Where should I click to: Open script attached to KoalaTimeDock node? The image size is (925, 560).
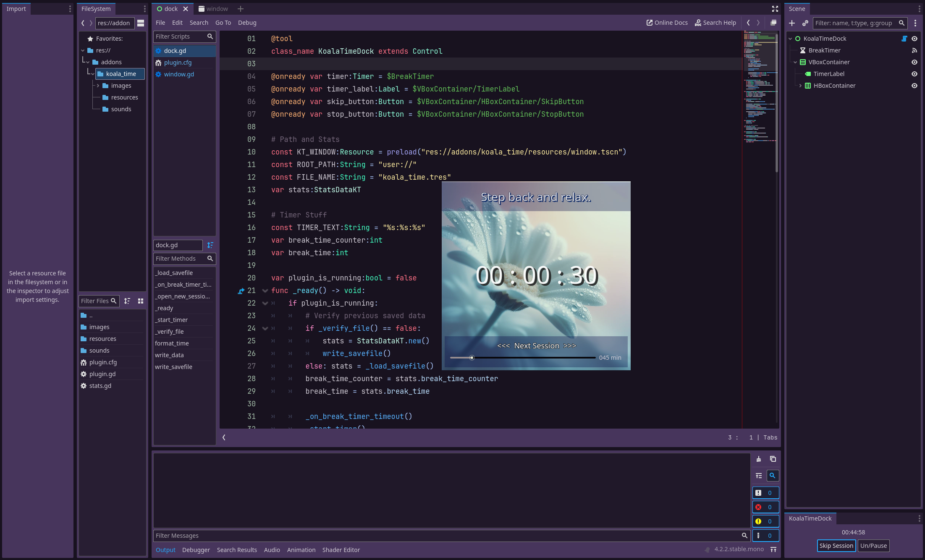(904, 39)
